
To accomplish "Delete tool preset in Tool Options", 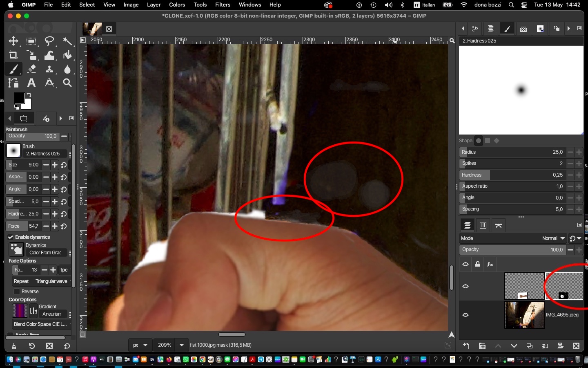I will (49, 346).
